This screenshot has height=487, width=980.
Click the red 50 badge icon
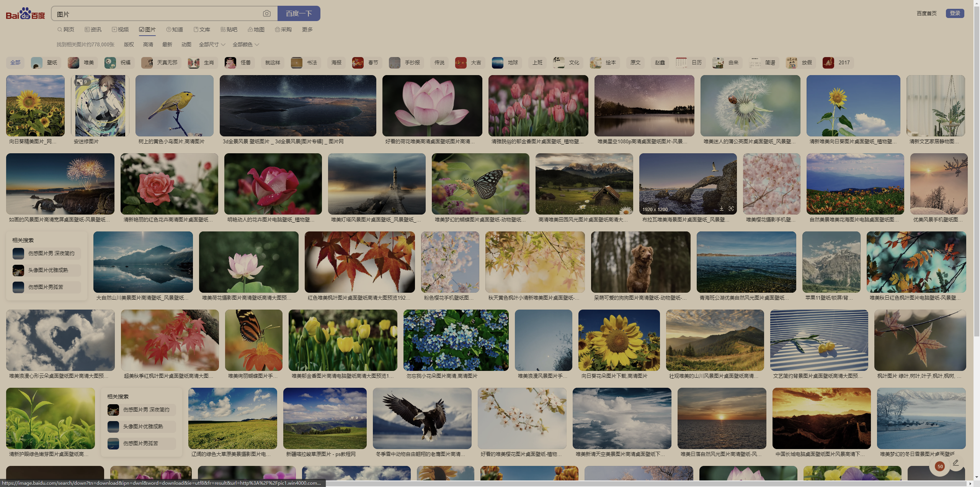pos(940,466)
